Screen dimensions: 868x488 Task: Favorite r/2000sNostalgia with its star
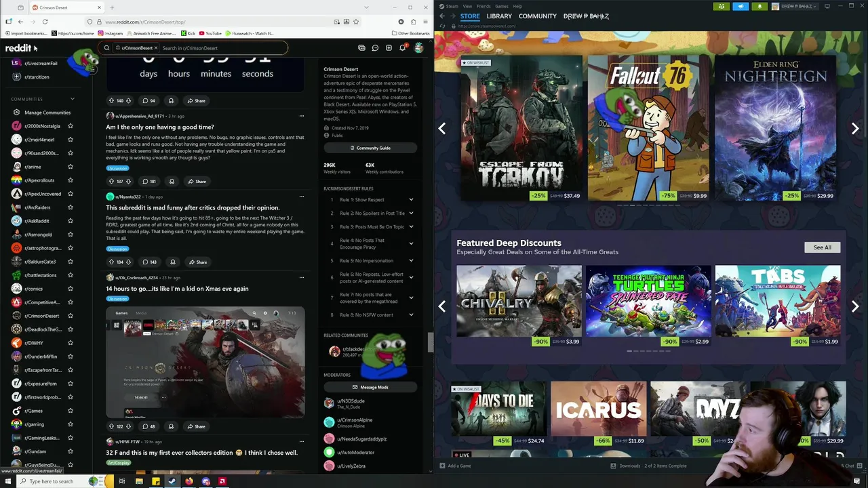tap(71, 126)
